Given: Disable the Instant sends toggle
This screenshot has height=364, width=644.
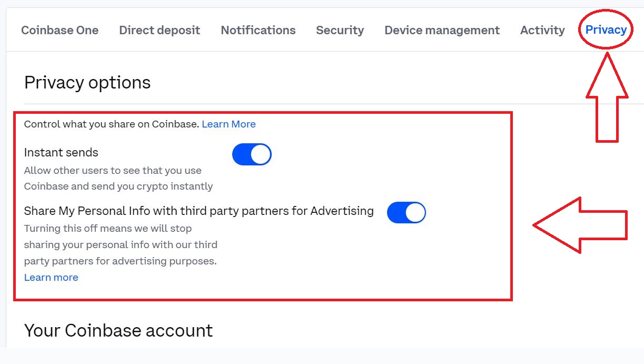Looking at the screenshot, I should 252,155.
